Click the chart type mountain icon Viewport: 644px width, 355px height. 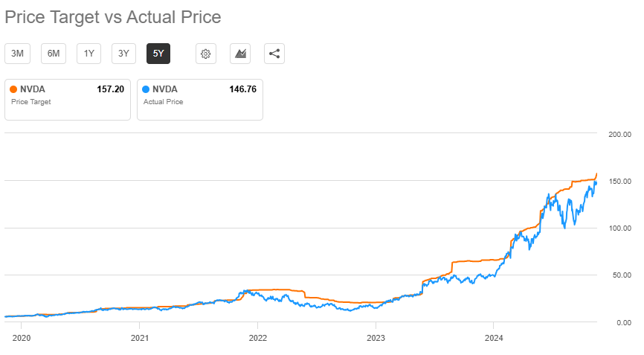click(x=240, y=54)
